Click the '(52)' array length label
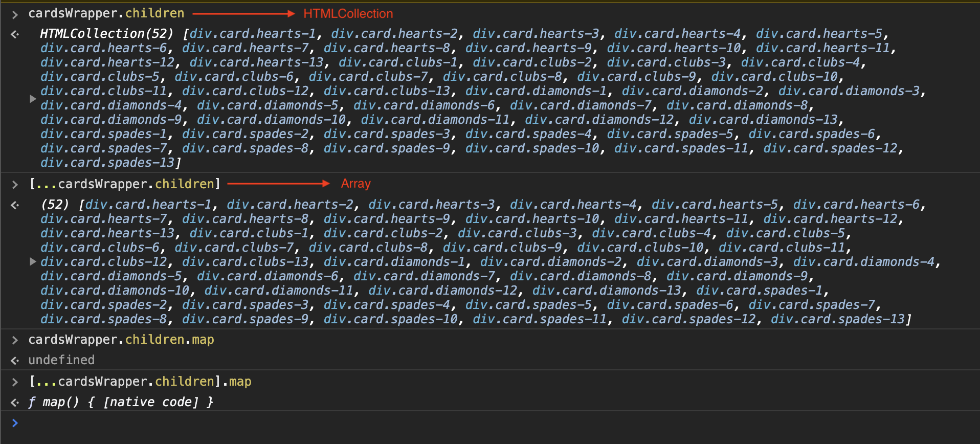Viewport: 980px width, 444px height. tap(55, 205)
